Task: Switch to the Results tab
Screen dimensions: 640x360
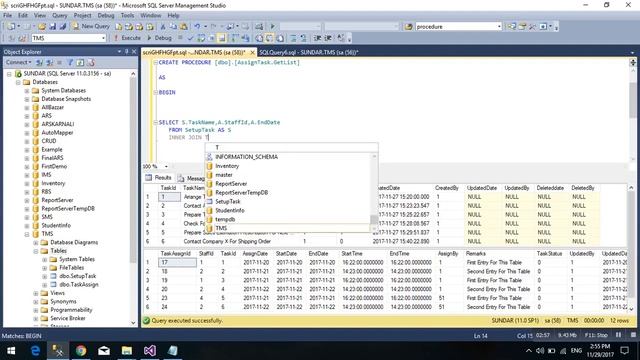Action: coord(159,178)
